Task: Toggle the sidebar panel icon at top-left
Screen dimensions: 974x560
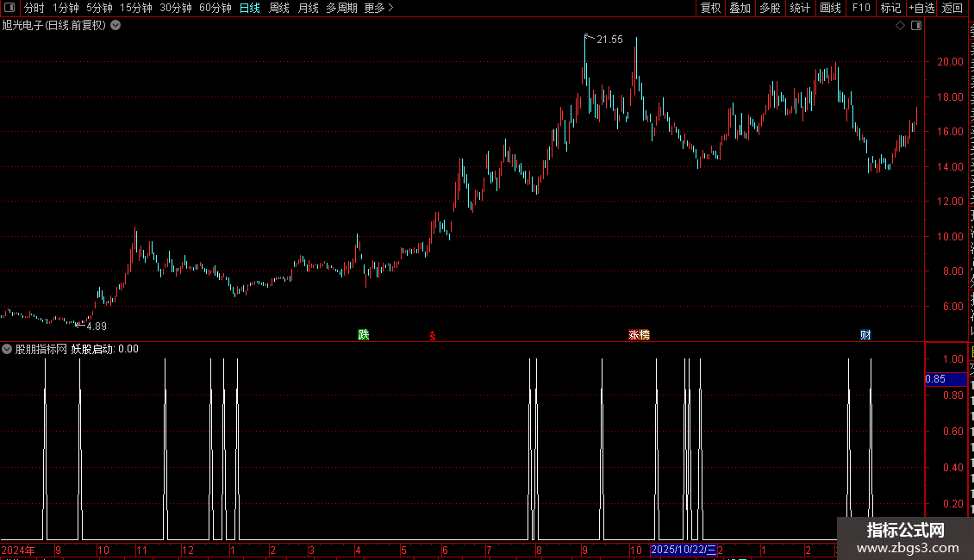Action: pos(9,8)
